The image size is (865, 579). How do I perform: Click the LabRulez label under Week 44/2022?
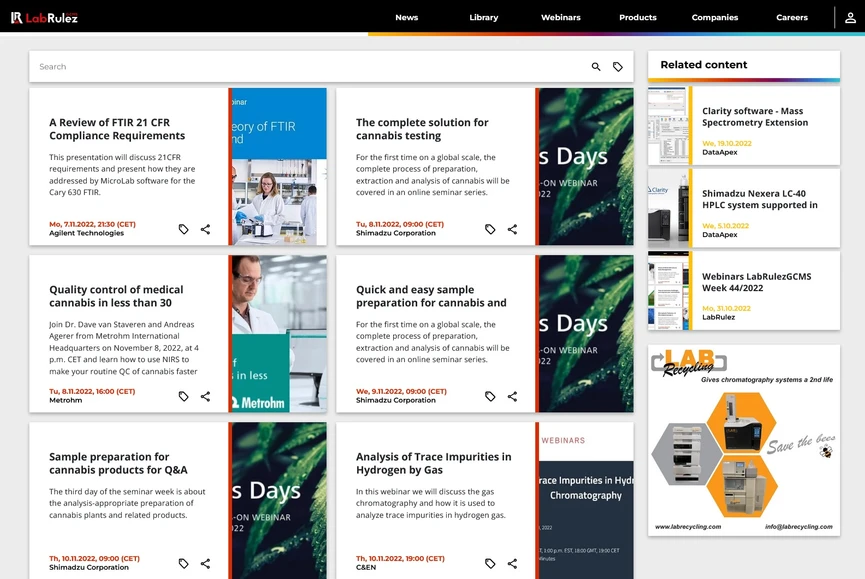tap(718, 317)
